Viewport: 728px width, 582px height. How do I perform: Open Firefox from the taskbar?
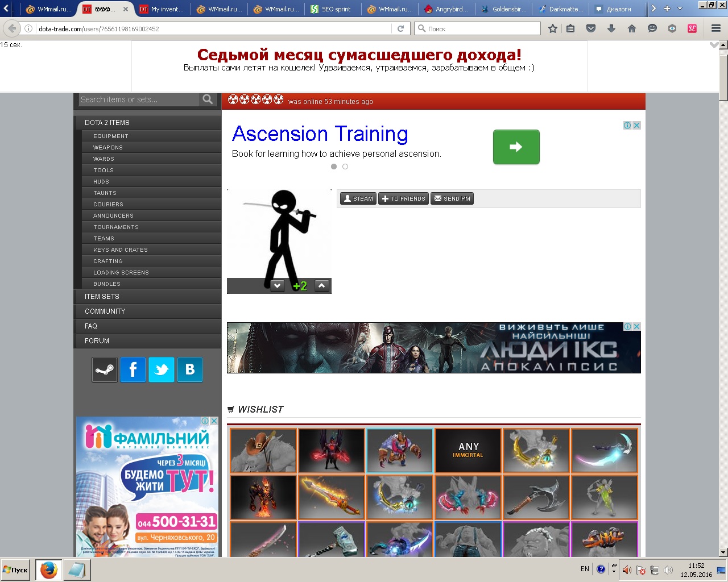(x=48, y=569)
